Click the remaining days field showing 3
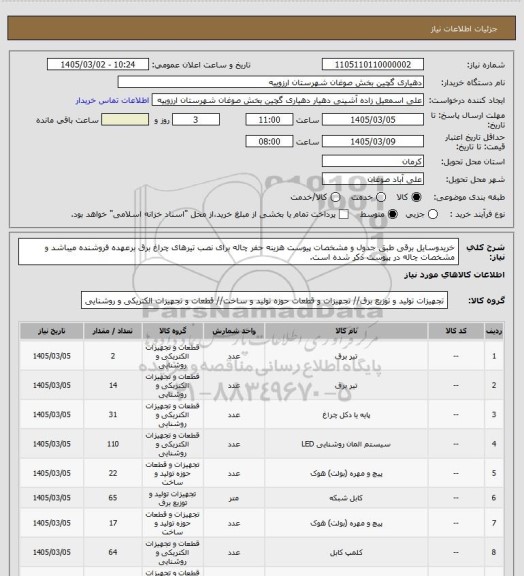This screenshot has height=576, width=524. pos(196,120)
